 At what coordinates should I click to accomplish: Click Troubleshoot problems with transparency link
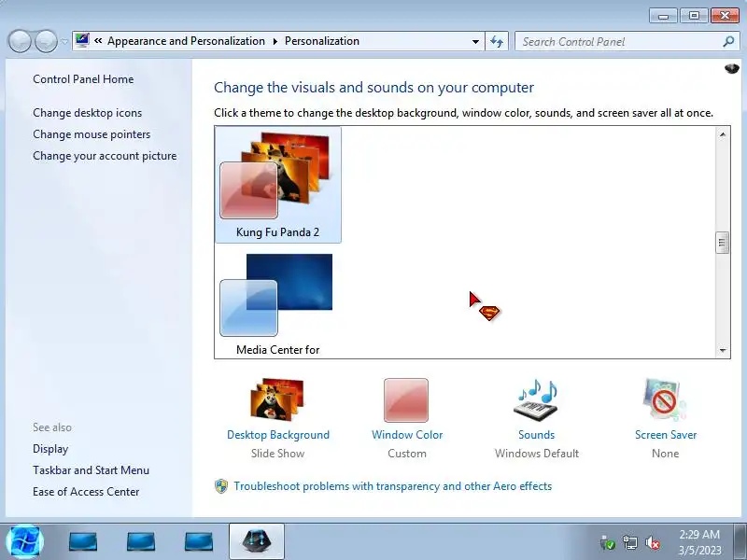click(x=392, y=486)
